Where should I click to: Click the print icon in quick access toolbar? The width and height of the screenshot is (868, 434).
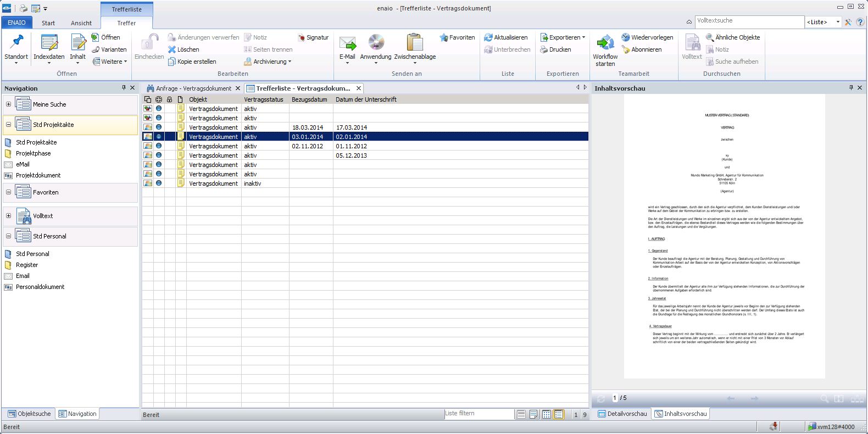point(24,8)
